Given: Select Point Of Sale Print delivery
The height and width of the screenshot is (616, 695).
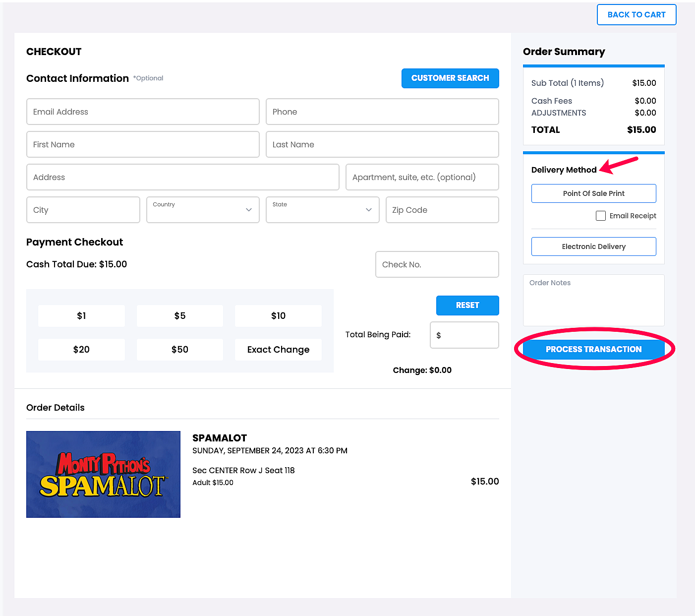Looking at the screenshot, I should [594, 193].
